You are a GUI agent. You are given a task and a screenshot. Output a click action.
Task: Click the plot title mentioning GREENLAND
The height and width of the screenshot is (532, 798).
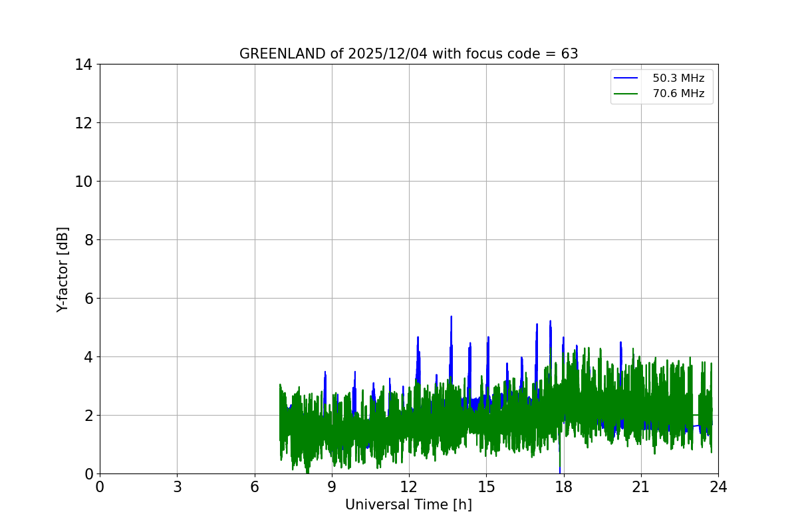click(x=408, y=54)
